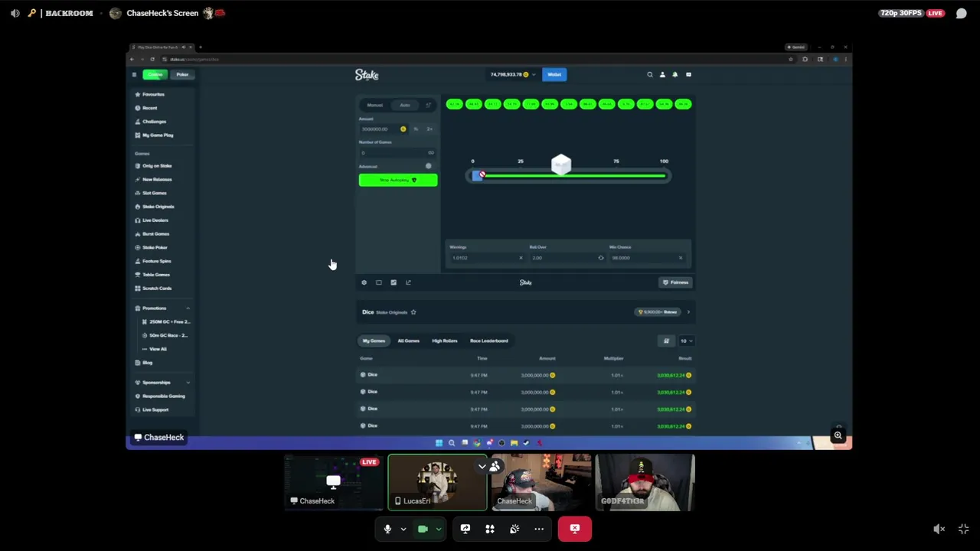
Task: Select the LucasEri participant tile
Action: click(437, 482)
